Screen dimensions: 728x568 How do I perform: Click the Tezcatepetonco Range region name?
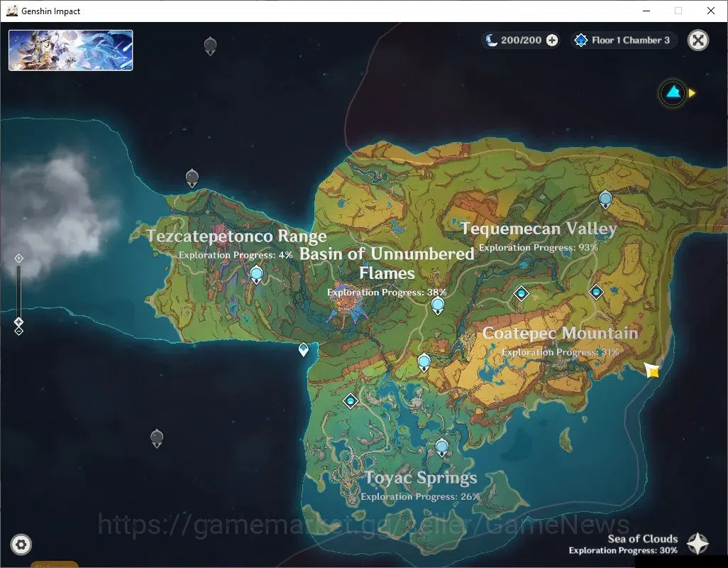click(237, 236)
